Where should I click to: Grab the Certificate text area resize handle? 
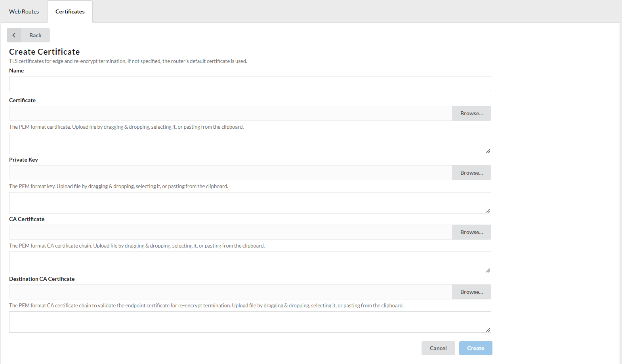point(488,151)
